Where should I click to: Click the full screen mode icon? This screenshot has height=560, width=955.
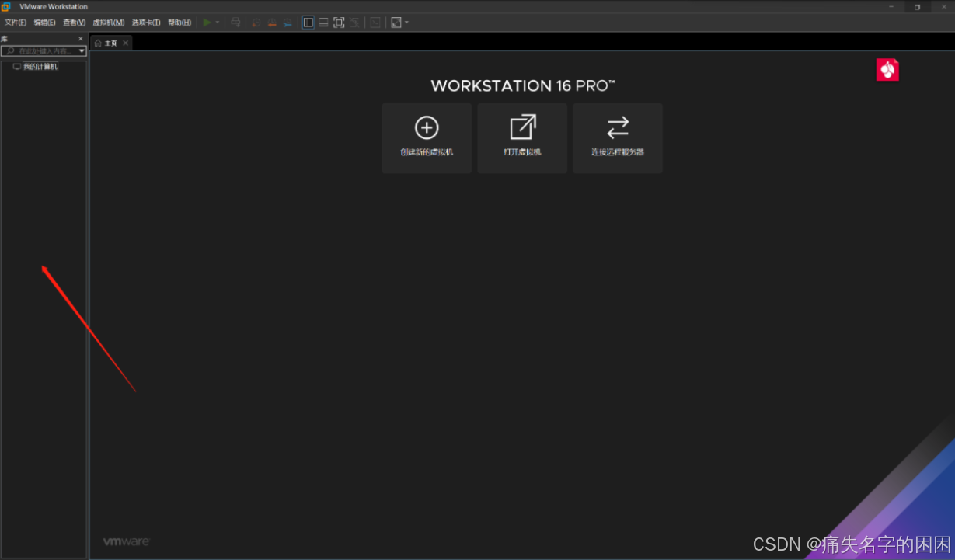[339, 23]
